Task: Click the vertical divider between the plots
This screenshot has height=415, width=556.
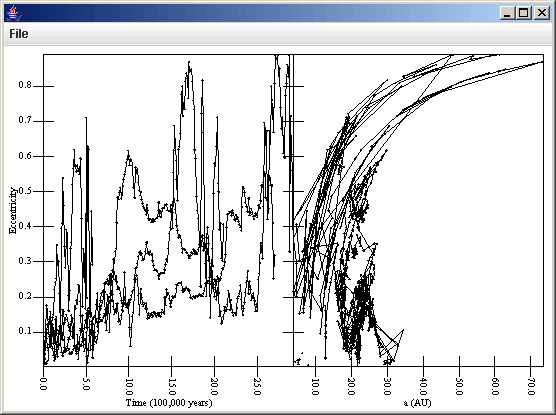Action: pos(293,210)
